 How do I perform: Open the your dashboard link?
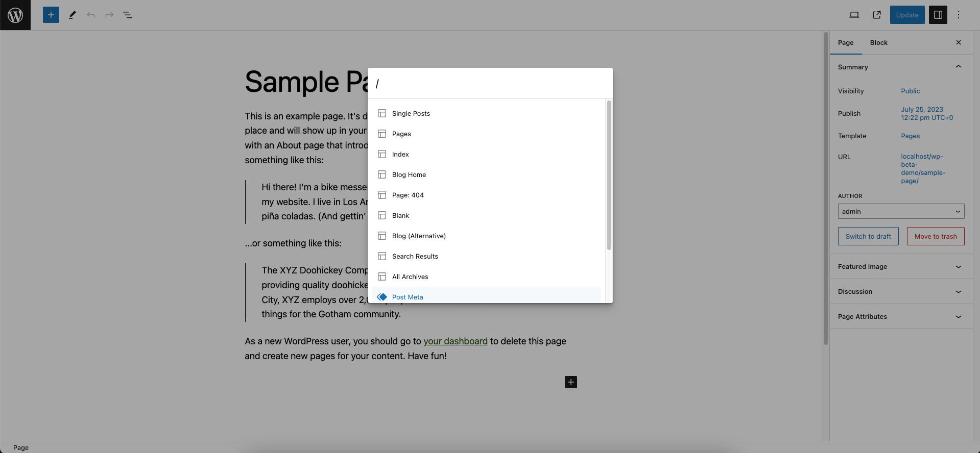pyautogui.click(x=456, y=341)
